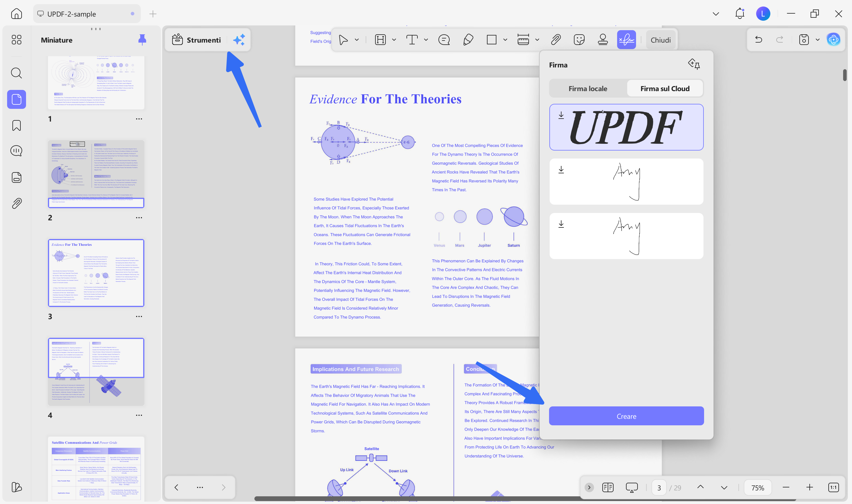The image size is (852, 504).
Task: Open the Bookmarks panel in sidebar
Action: coord(16,125)
